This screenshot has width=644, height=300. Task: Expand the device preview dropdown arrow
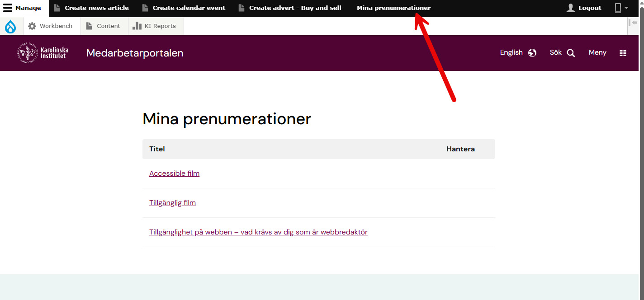pyautogui.click(x=625, y=8)
